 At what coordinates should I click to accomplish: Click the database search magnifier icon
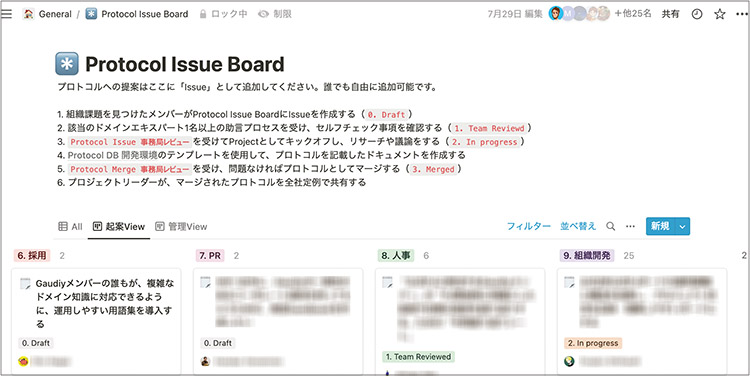point(611,226)
